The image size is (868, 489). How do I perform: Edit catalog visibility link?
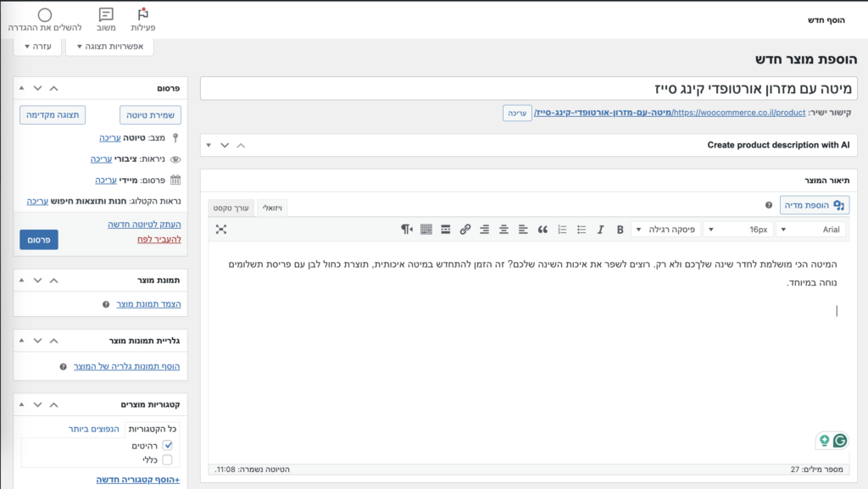[x=37, y=202]
